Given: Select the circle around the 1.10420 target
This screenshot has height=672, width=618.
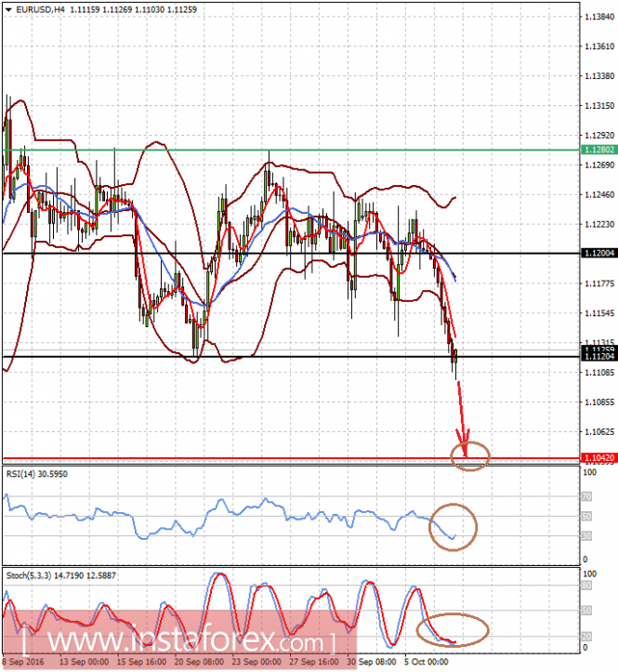Looking at the screenshot, I should point(470,456).
